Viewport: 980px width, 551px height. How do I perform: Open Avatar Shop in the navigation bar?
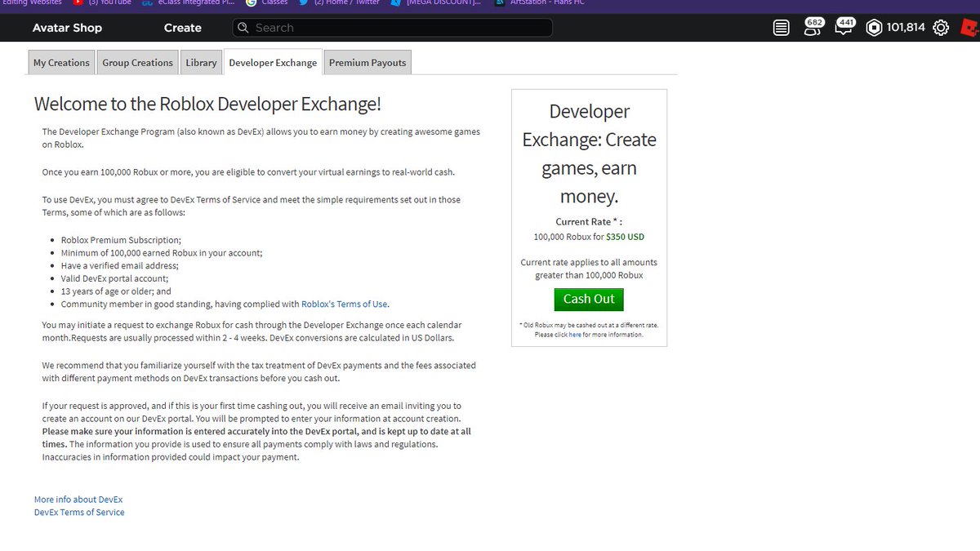tap(67, 28)
